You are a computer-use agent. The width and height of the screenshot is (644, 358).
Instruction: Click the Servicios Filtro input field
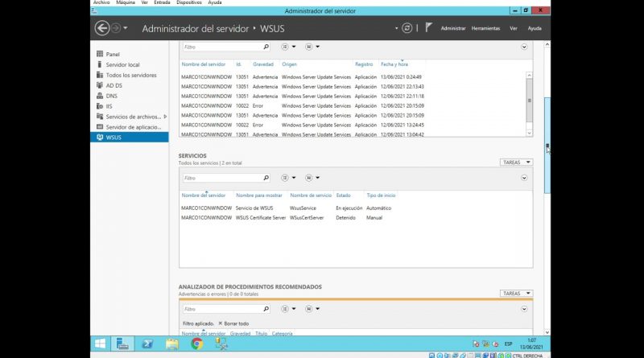pyautogui.click(x=222, y=178)
